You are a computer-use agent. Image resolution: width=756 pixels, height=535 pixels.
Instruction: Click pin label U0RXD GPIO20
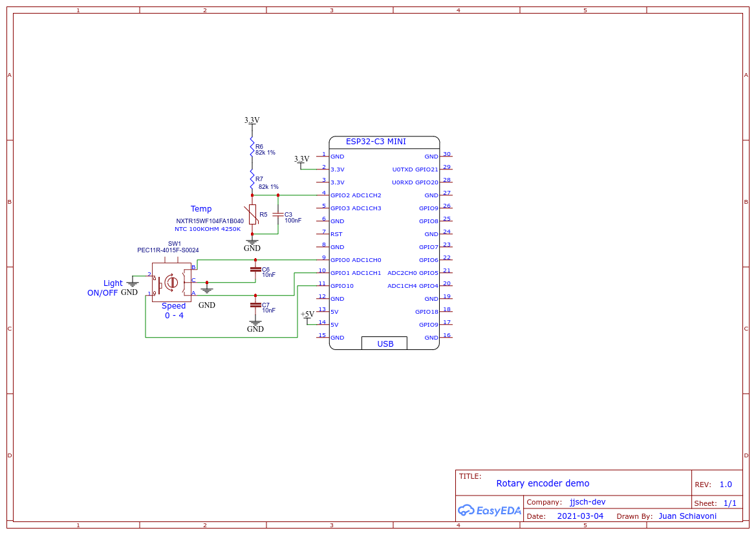[415, 182]
